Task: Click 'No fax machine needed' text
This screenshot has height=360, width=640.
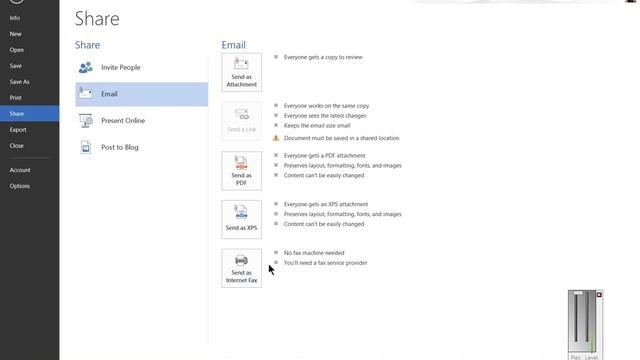Action: [314, 253]
